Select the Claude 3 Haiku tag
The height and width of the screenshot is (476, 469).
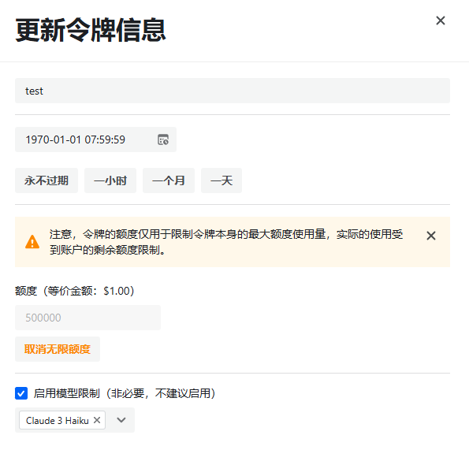tap(57, 421)
